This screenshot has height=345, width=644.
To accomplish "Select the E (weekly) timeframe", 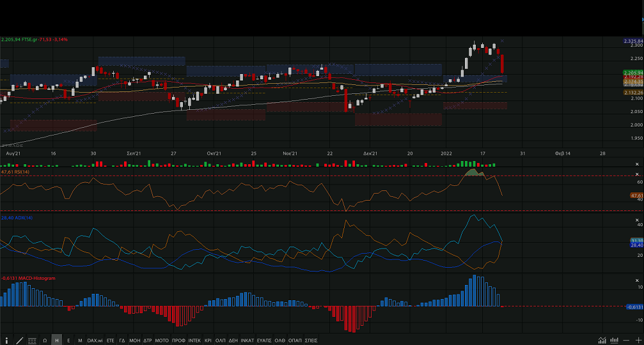I will point(68,341).
